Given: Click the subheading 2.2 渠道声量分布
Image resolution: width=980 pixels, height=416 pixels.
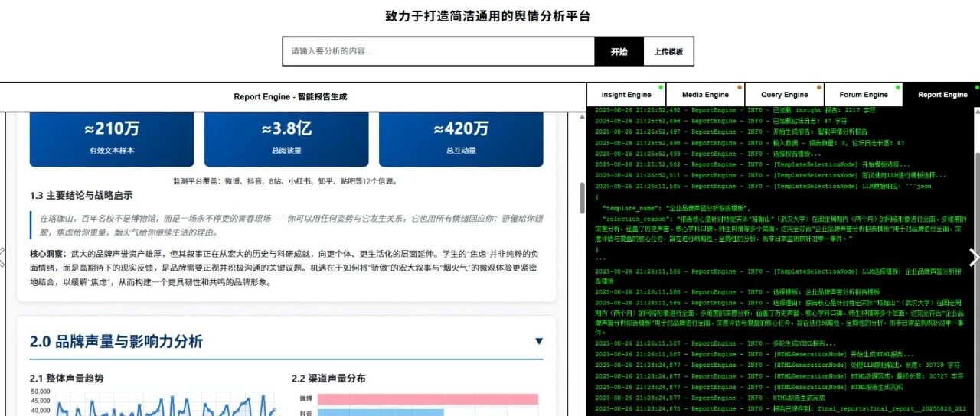Looking at the screenshot, I should 328,378.
